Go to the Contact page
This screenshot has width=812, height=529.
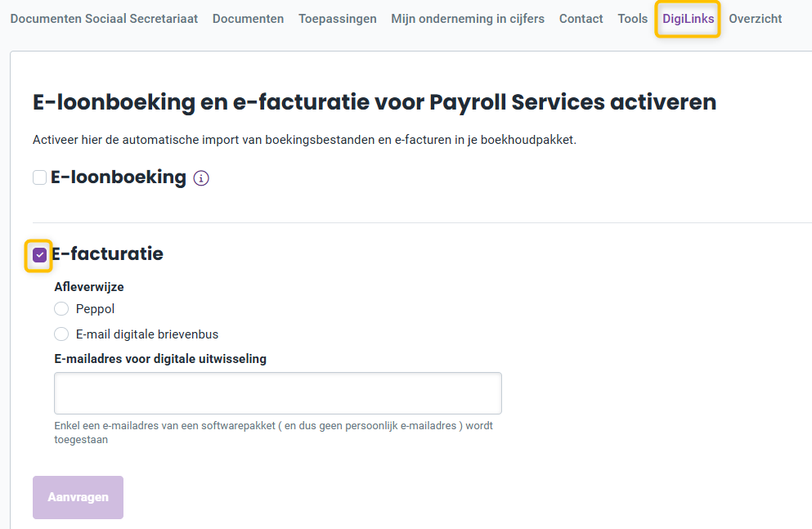pos(581,18)
